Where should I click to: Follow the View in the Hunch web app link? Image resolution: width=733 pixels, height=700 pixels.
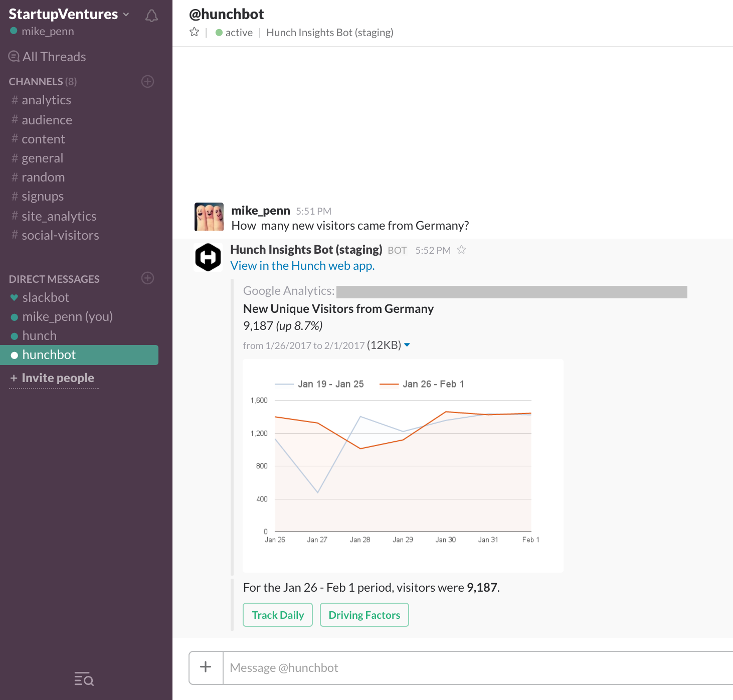pos(302,266)
